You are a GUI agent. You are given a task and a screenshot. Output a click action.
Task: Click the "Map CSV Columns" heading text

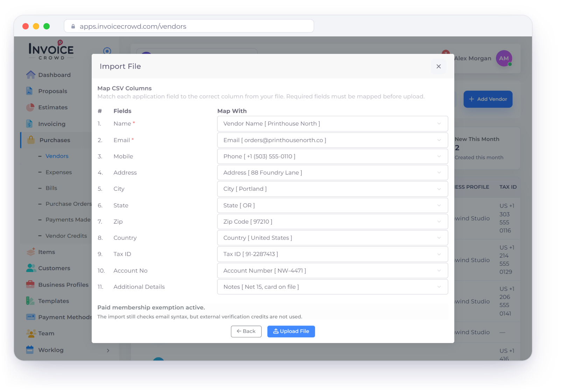[125, 88]
